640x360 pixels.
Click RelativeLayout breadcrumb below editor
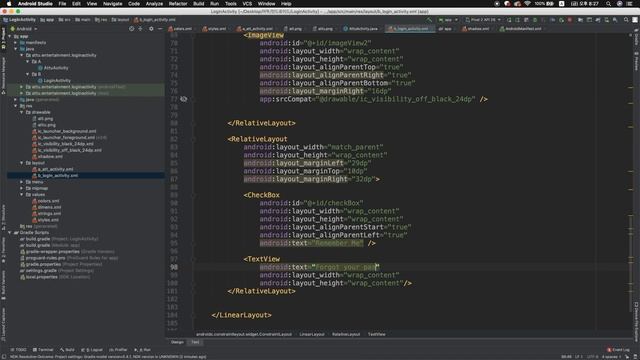coord(346,334)
